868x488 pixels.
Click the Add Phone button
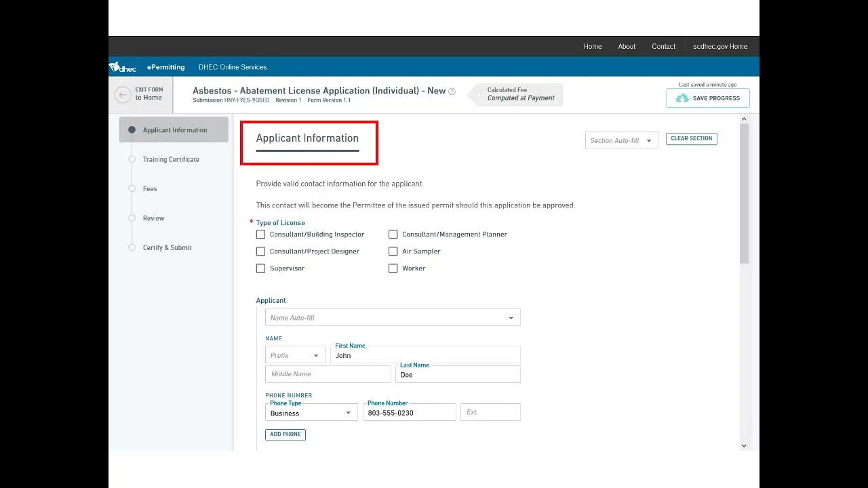click(x=285, y=434)
